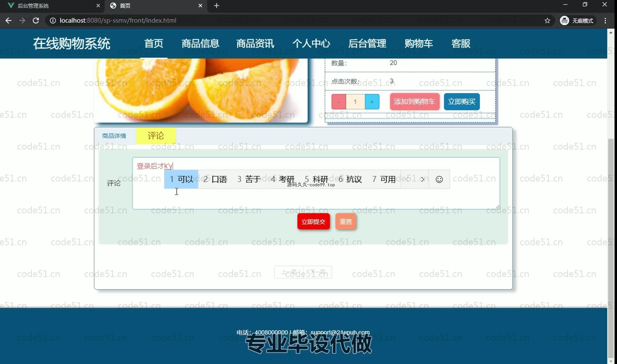Show next page of IME candidates

[423, 179]
